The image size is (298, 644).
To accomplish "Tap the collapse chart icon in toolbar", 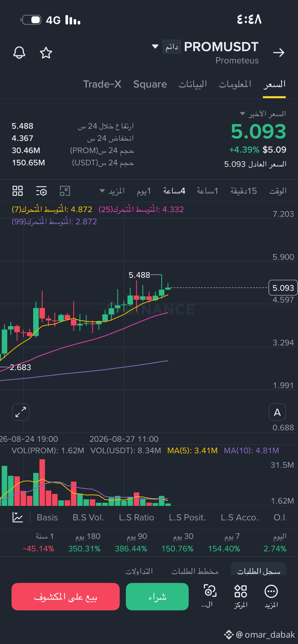I will coord(65,191).
